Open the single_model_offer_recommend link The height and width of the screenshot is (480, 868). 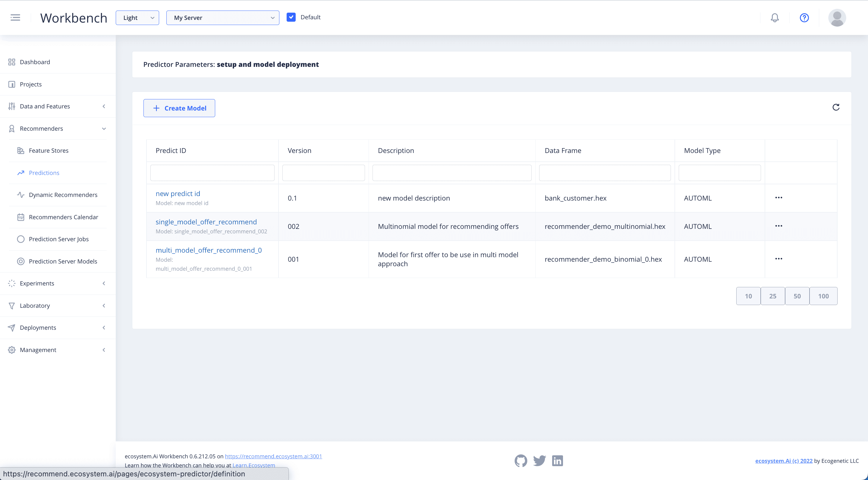206,222
